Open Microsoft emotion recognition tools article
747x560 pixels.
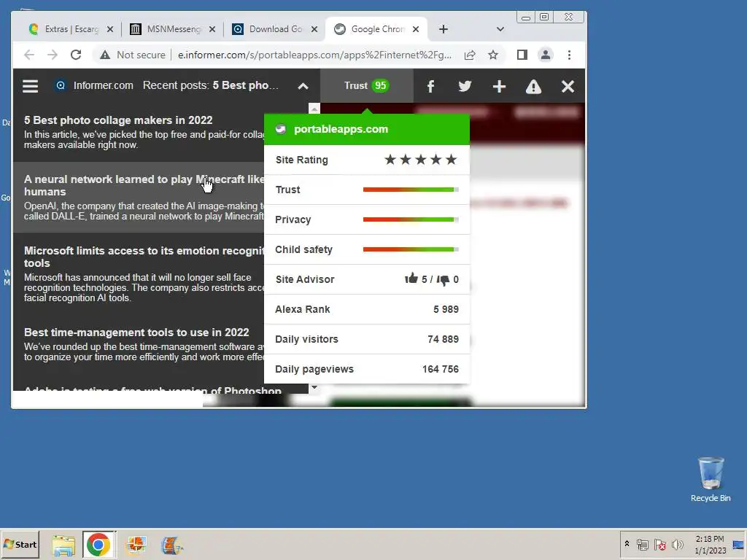click(x=144, y=257)
